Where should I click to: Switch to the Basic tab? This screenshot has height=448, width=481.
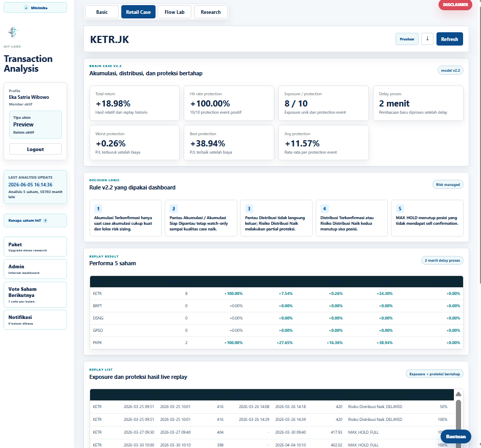[102, 12]
